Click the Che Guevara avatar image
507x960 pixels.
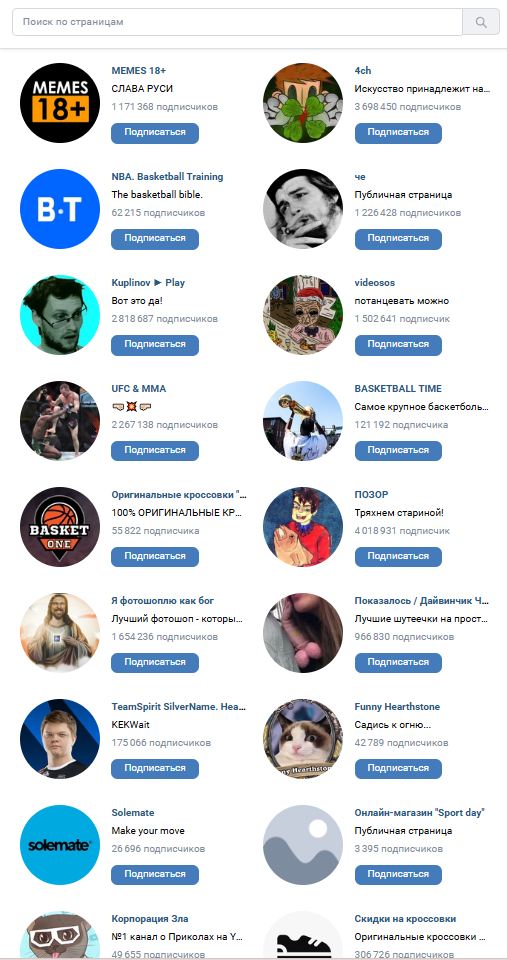(303, 209)
